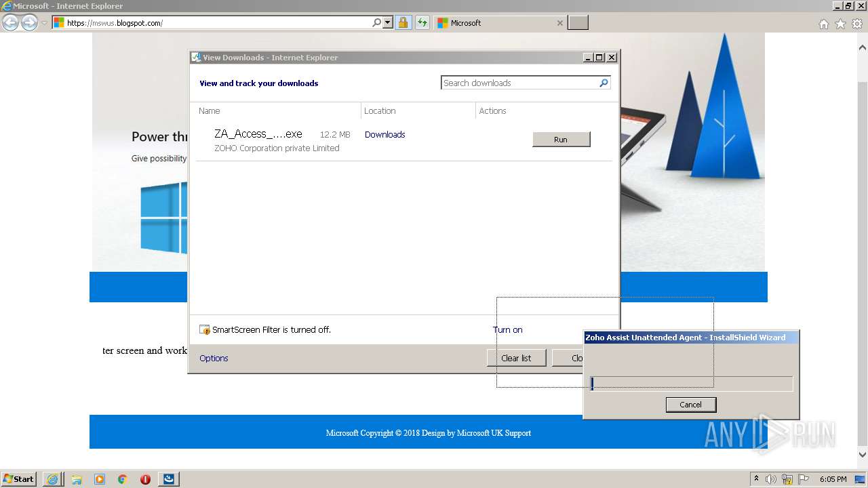Open the recent pages dropdown arrow

pos(44,23)
